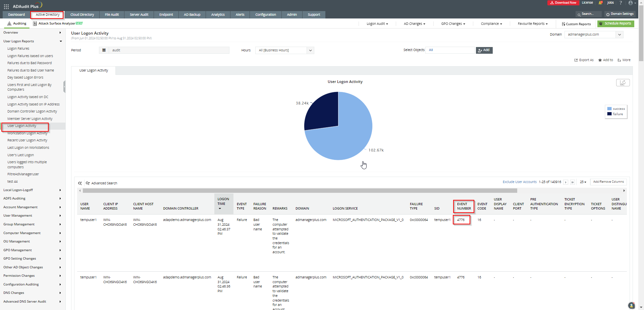The width and height of the screenshot is (644, 310).
Task: Open the Domain selection dropdown
Action: (x=594, y=35)
